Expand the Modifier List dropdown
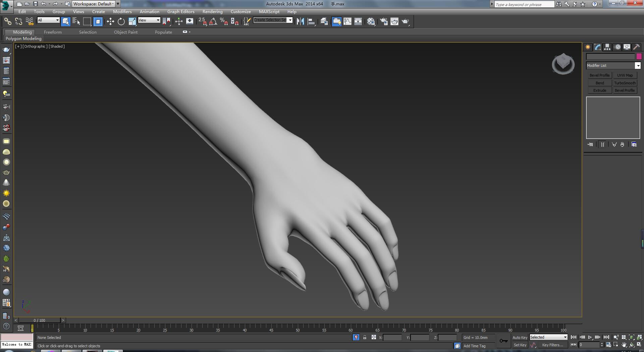This screenshot has width=644, height=352. pos(638,65)
